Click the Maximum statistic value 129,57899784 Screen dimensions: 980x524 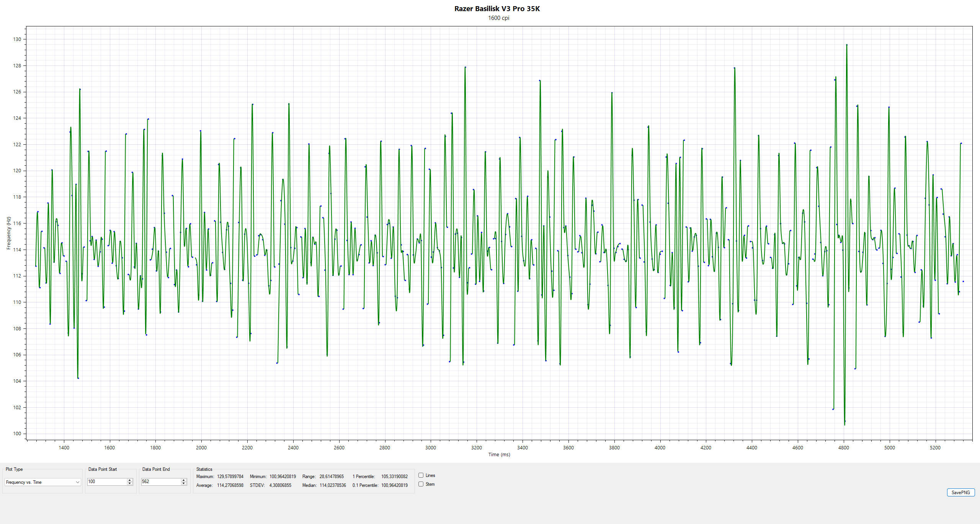[x=230, y=477]
